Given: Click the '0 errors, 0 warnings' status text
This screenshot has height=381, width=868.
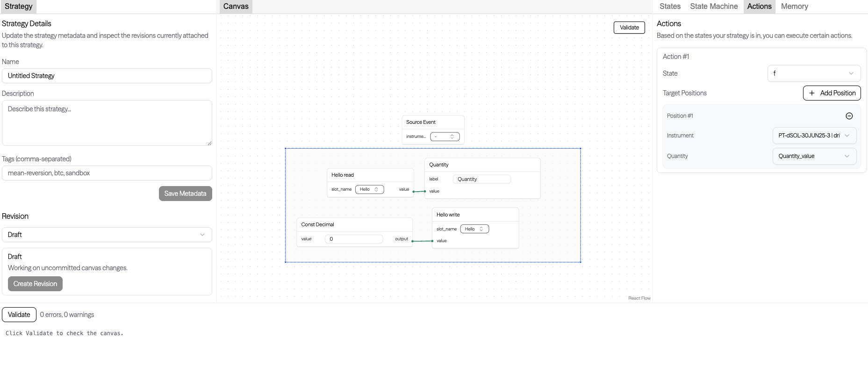Looking at the screenshot, I should coord(67,315).
